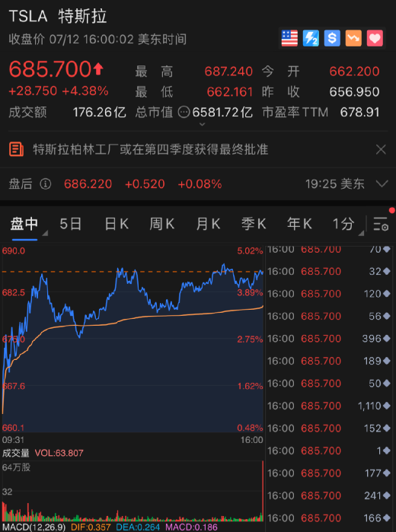Tap the diamond marker beside volume 189
396x532 pixels.
coord(387,361)
